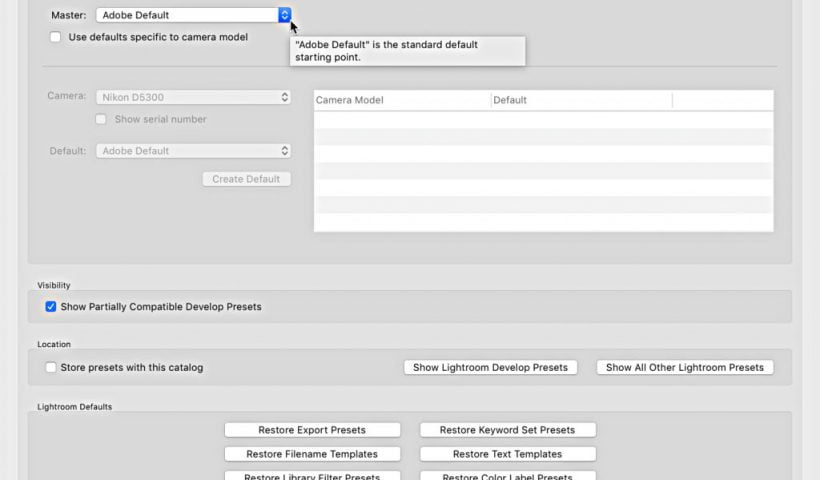820x480 pixels.
Task: Click Show Lightroom Develop Presets button
Action: (x=490, y=367)
